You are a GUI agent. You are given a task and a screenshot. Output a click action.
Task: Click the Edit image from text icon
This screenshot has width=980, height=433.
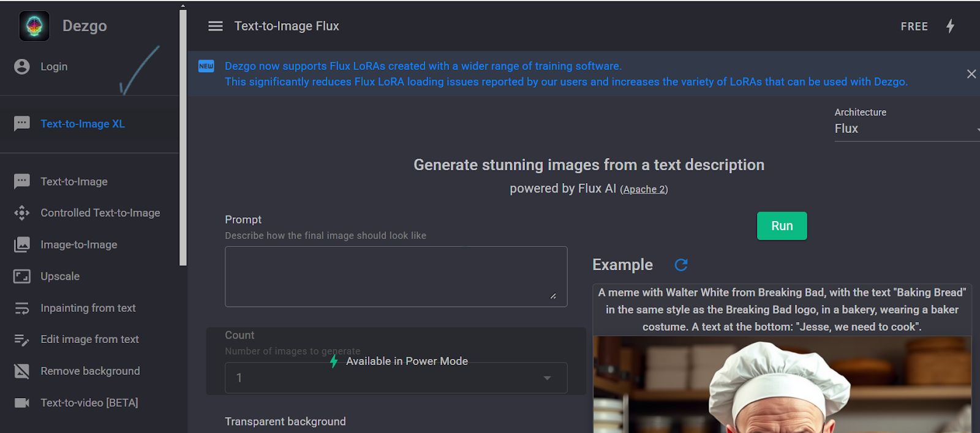point(22,339)
